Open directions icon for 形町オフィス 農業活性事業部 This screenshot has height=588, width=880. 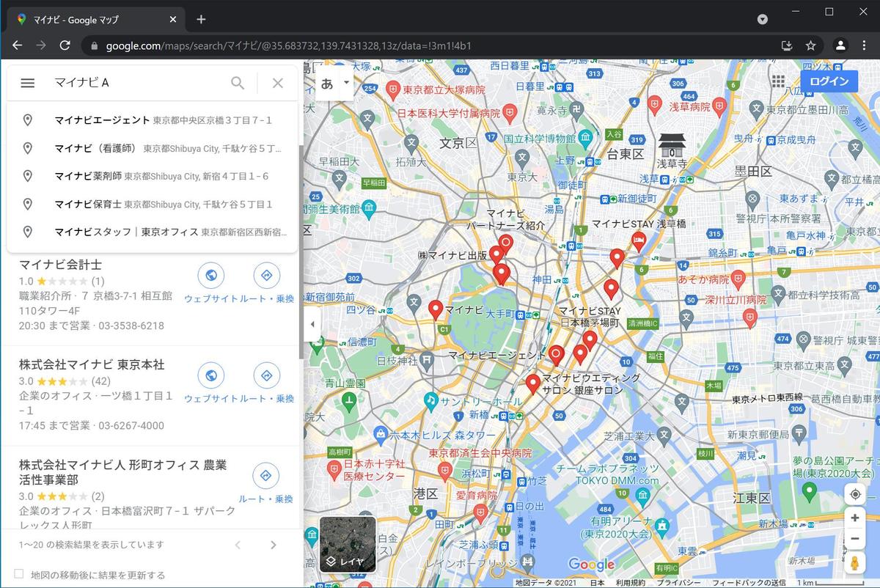266,476
